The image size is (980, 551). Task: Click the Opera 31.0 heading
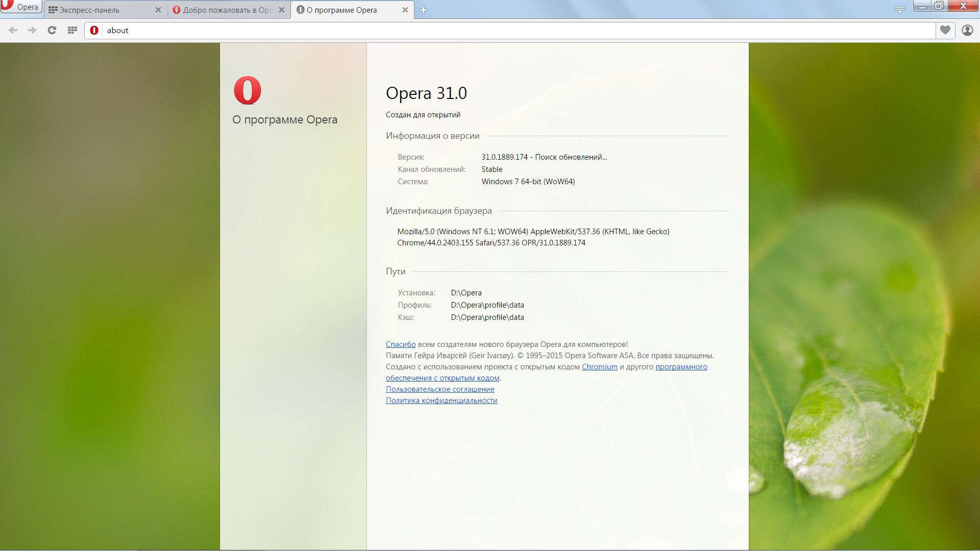[x=426, y=93]
